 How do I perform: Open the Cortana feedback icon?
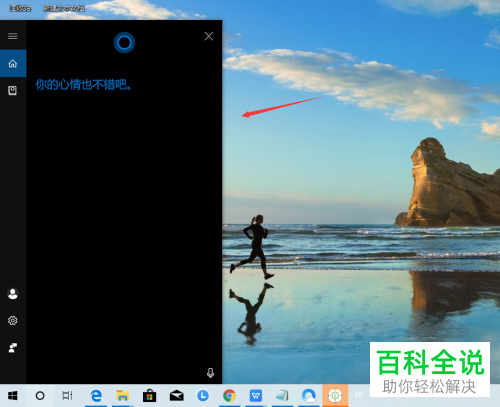(x=13, y=348)
